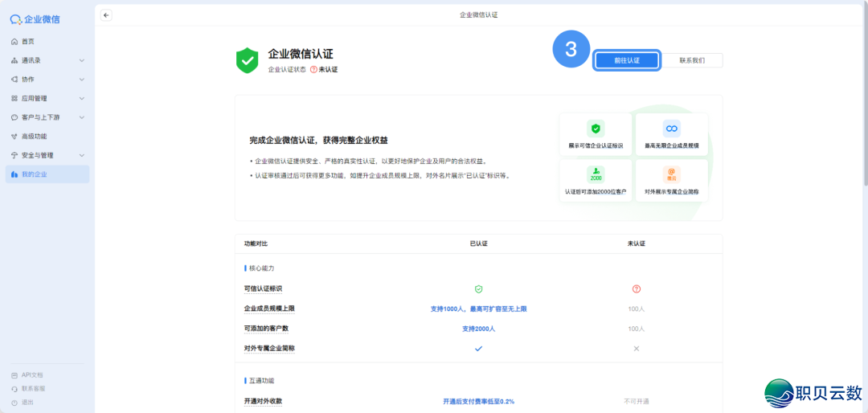Open 通讯录 in the sidebar
This screenshot has width=868, height=413.
click(47, 60)
